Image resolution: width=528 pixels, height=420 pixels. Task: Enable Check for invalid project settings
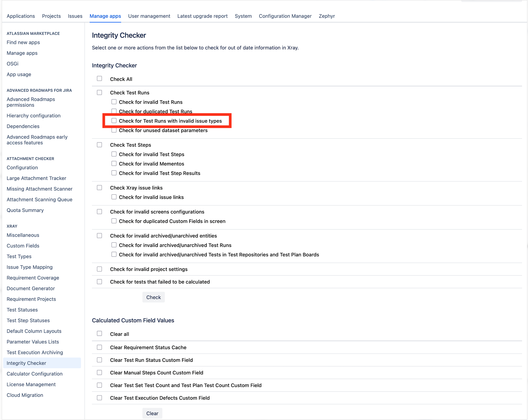(x=99, y=269)
